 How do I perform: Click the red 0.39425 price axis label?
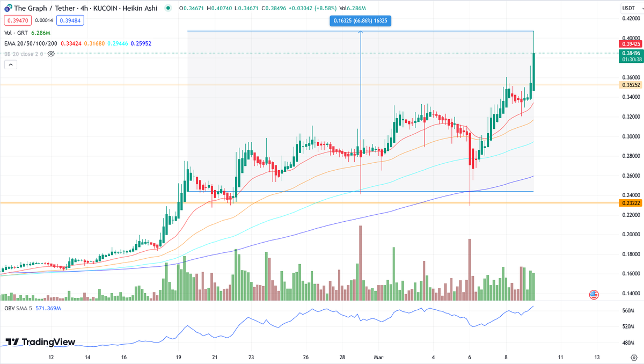coord(630,43)
